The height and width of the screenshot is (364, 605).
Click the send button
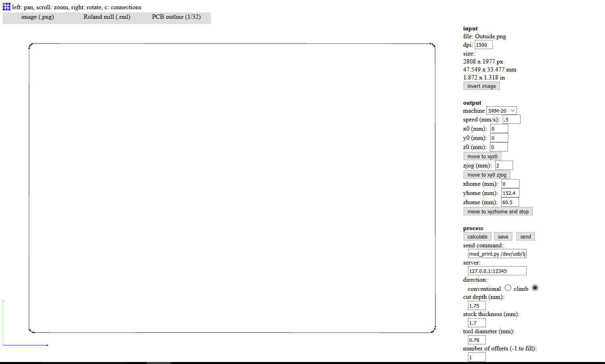coord(525,237)
